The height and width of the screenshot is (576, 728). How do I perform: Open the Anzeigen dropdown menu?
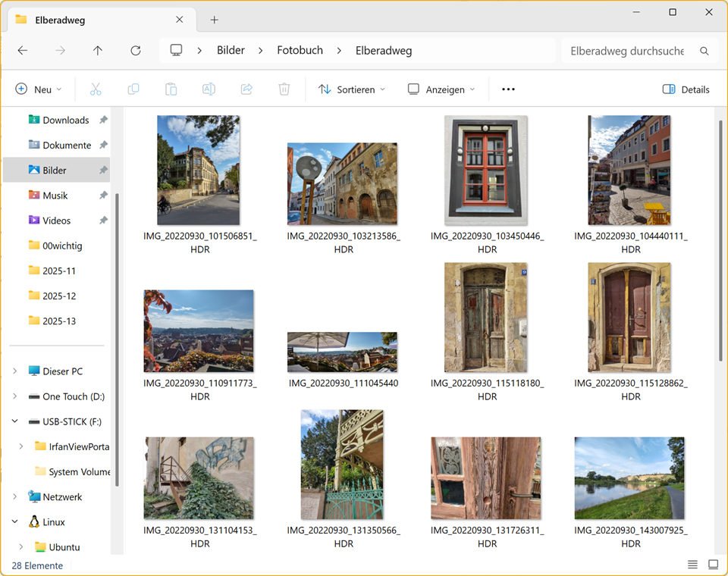click(x=441, y=89)
